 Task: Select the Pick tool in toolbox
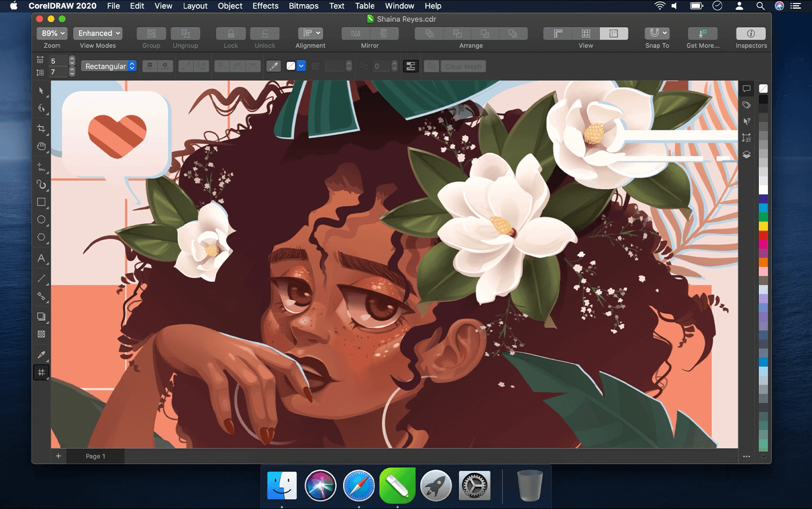(x=41, y=91)
